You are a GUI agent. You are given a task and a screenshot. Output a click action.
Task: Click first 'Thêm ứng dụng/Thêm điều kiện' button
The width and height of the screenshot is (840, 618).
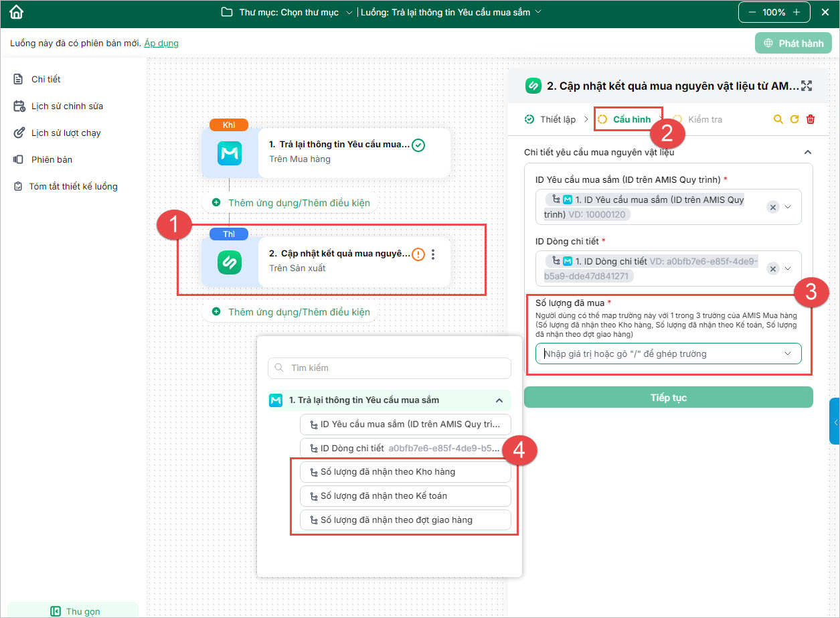coord(290,202)
